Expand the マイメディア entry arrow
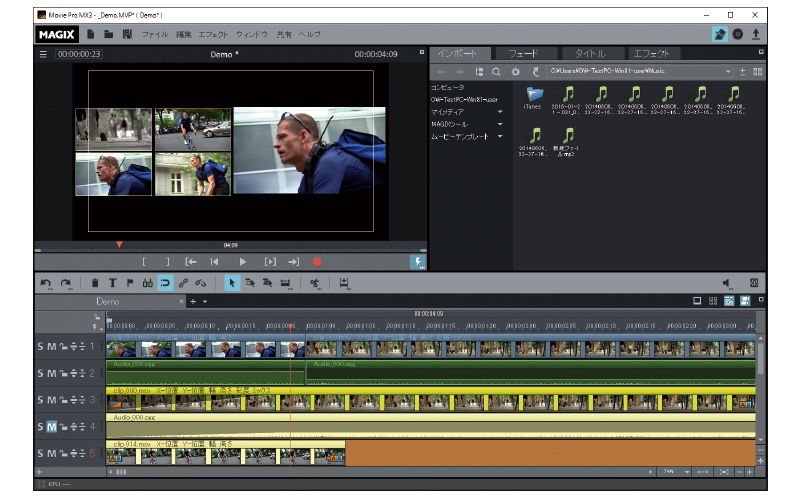The image size is (800, 500). (x=500, y=112)
